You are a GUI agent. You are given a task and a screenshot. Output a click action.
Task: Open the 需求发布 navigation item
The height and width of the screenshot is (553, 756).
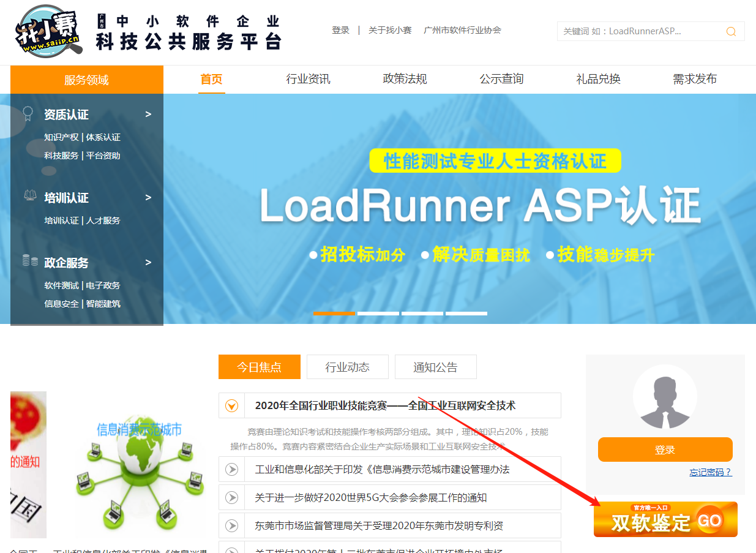[695, 79]
